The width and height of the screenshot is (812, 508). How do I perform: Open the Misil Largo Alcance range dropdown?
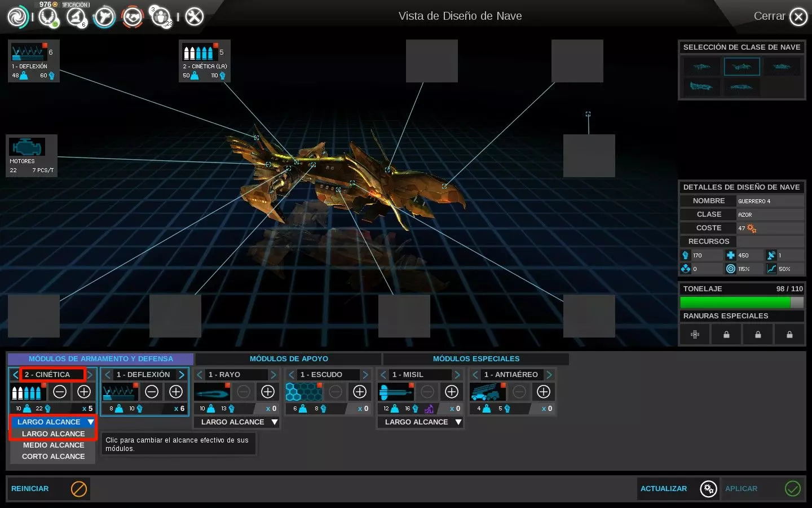(x=420, y=422)
